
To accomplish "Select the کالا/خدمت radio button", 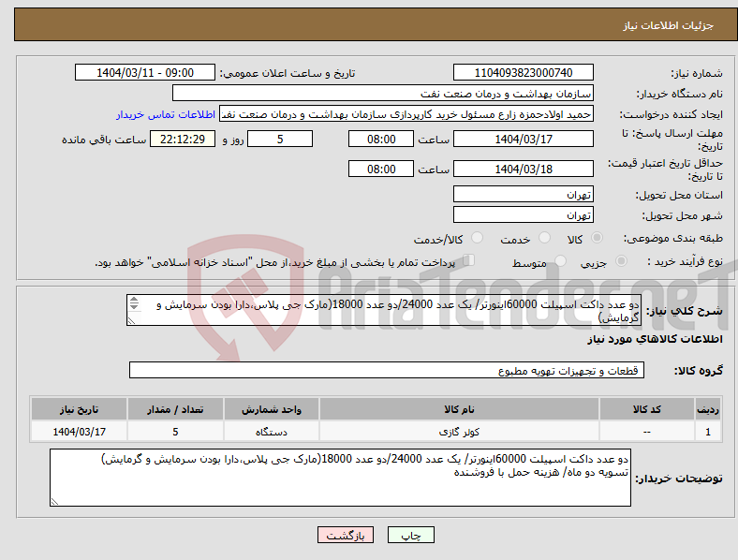I will (478, 238).
